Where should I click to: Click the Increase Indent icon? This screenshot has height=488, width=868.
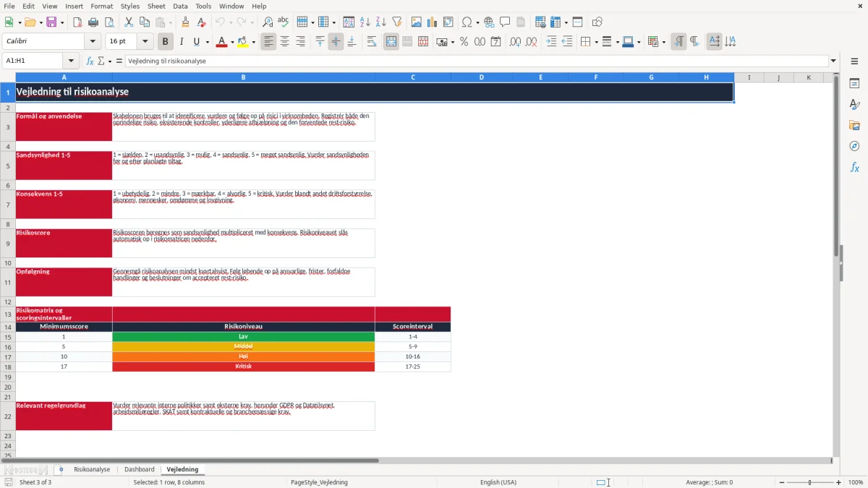(x=551, y=42)
